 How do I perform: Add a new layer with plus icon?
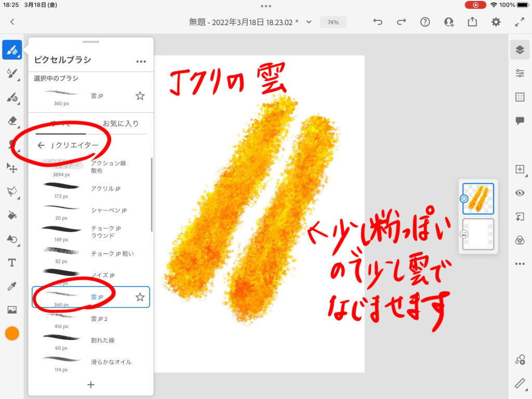pyautogui.click(x=520, y=169)
